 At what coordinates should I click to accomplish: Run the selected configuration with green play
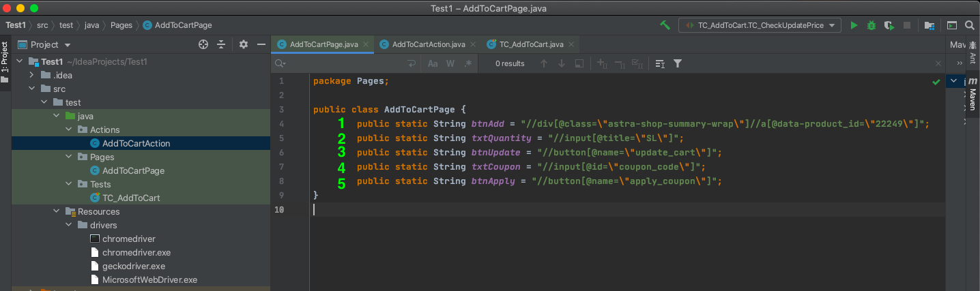pyautogui.click(x=854, y=25)
